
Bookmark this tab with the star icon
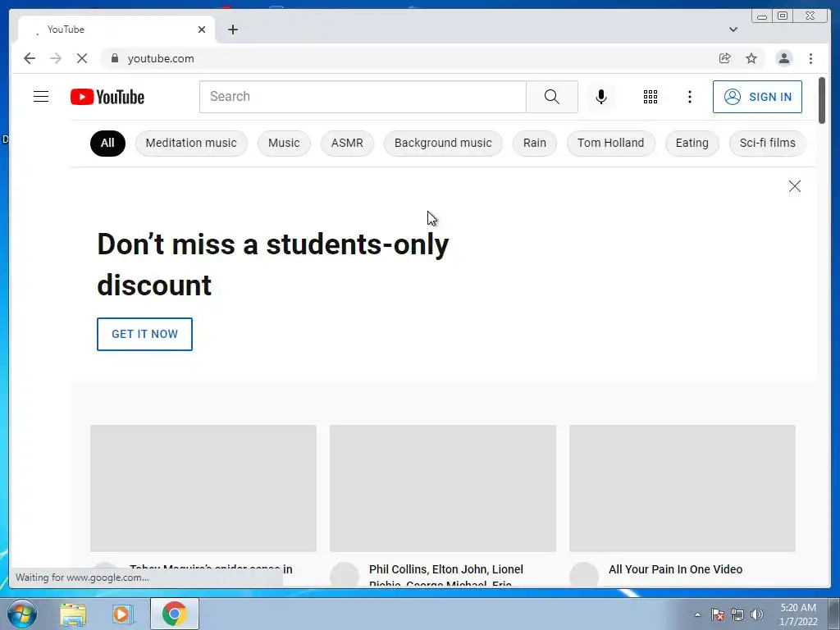(751, 58)
